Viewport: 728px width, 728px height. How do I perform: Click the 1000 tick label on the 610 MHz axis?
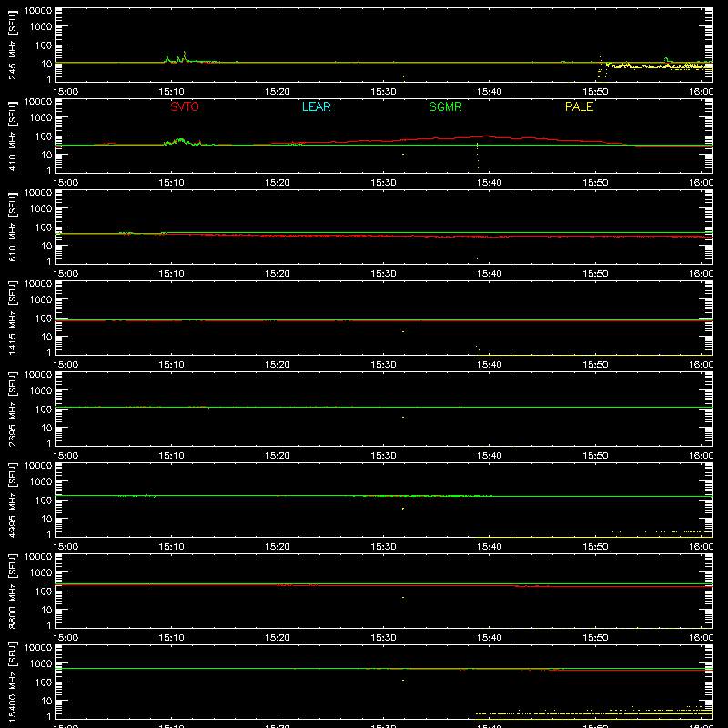(41, 209)
